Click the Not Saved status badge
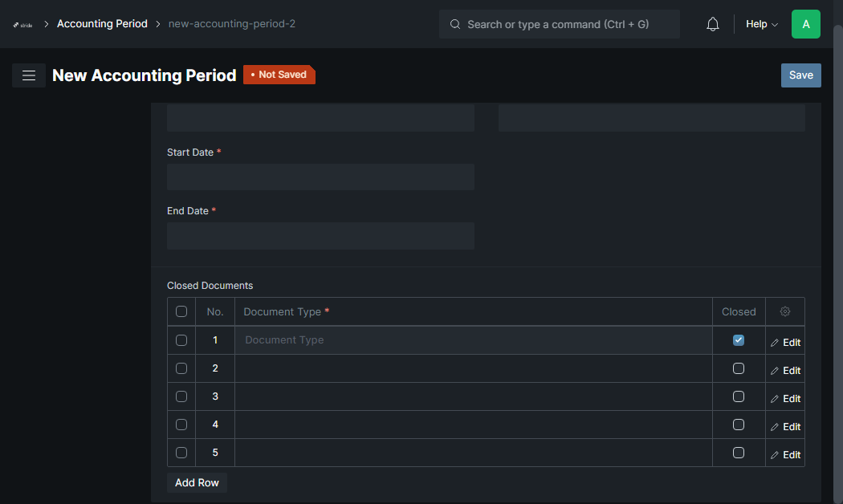The height and width of the screenshot is (504, 843). [x=279, y=75]
